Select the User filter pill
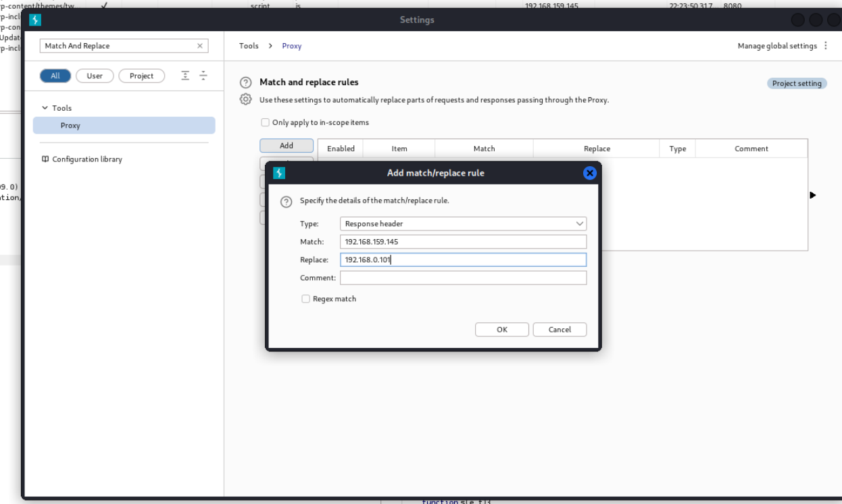This screenshot has width=842, height=504. [95, 76]
